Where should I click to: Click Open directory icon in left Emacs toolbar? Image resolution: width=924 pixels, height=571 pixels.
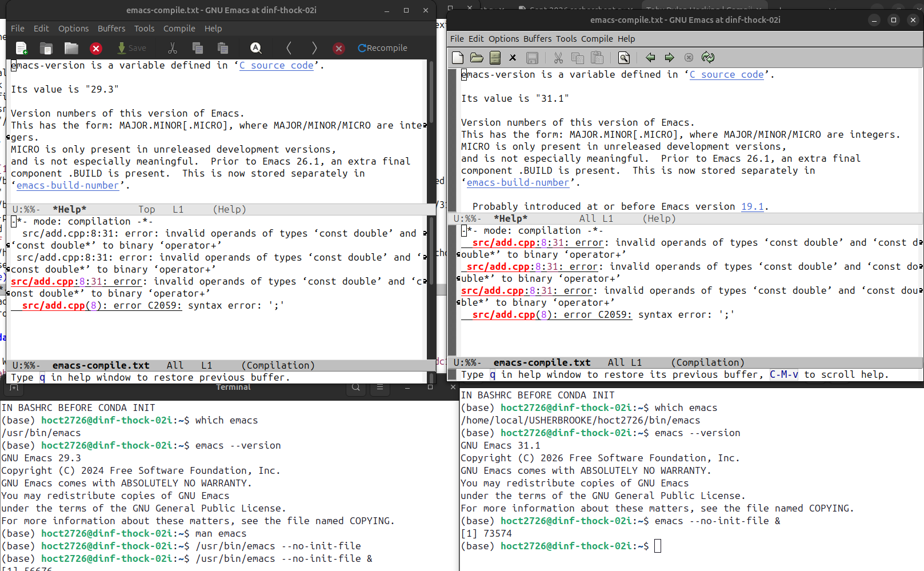tap(71, 48)
